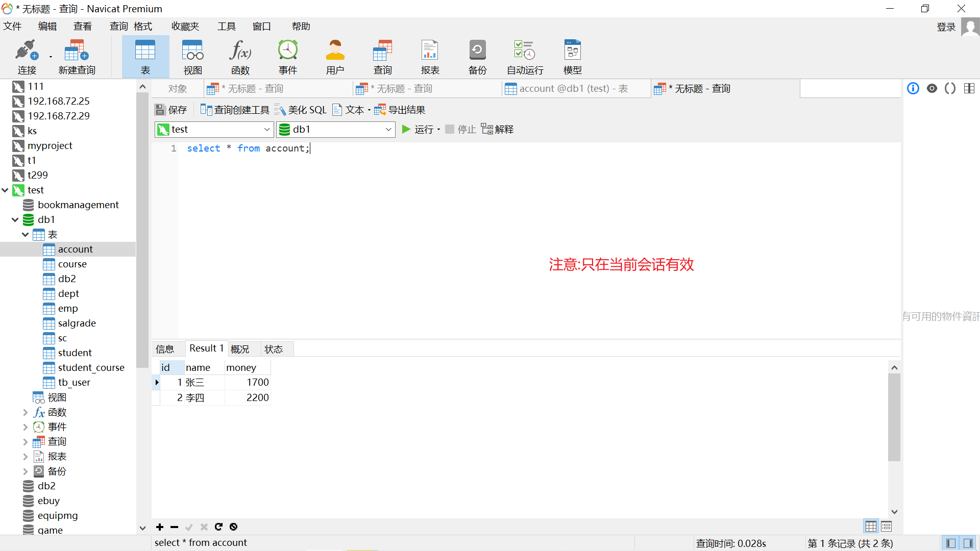Click the add record plus icon
The width and height of the screenshot is (980, 551).
[x=160, y=527]
